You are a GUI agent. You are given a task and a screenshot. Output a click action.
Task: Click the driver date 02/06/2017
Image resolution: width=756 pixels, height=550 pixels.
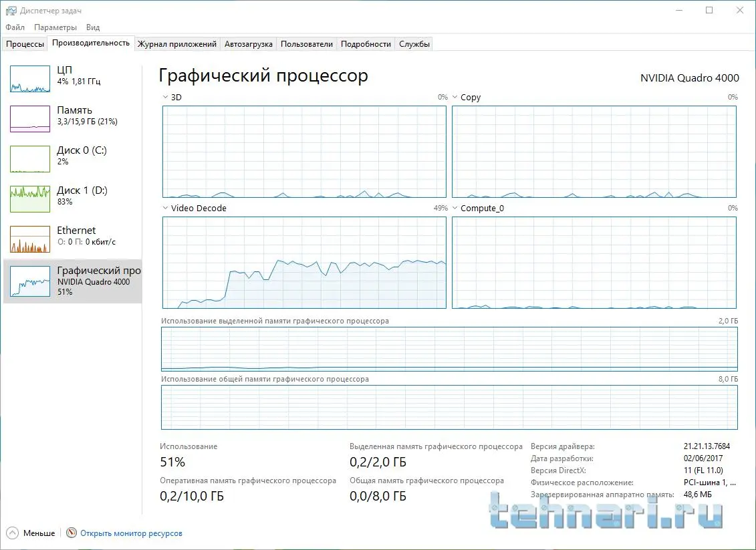[x=703, y=458]
